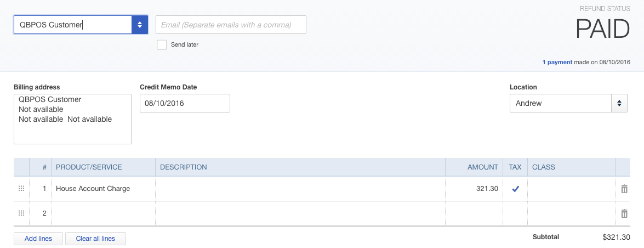Toggle the tax checkmark for House Account Charge

(515, 189)
